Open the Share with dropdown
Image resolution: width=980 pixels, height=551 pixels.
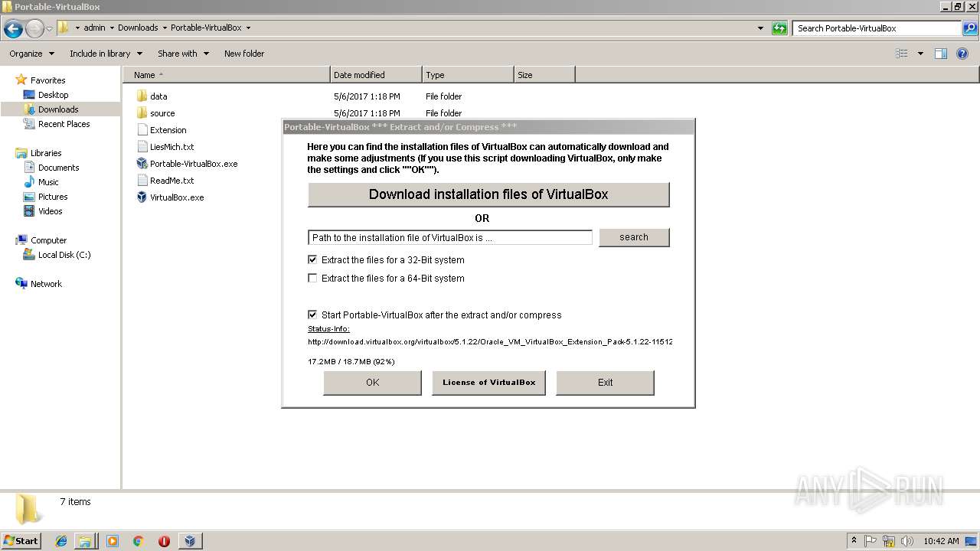click(x=183, y=54)
